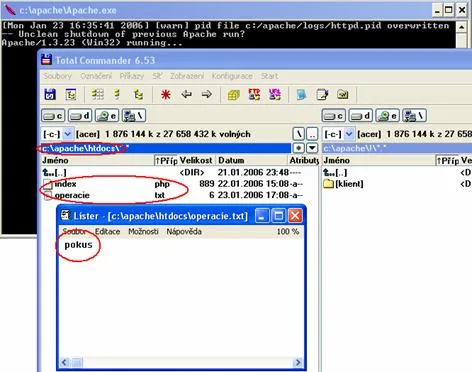Sort left panel by Datum column
This screenshot has width=472, height=372.
[x=251, y=161]
